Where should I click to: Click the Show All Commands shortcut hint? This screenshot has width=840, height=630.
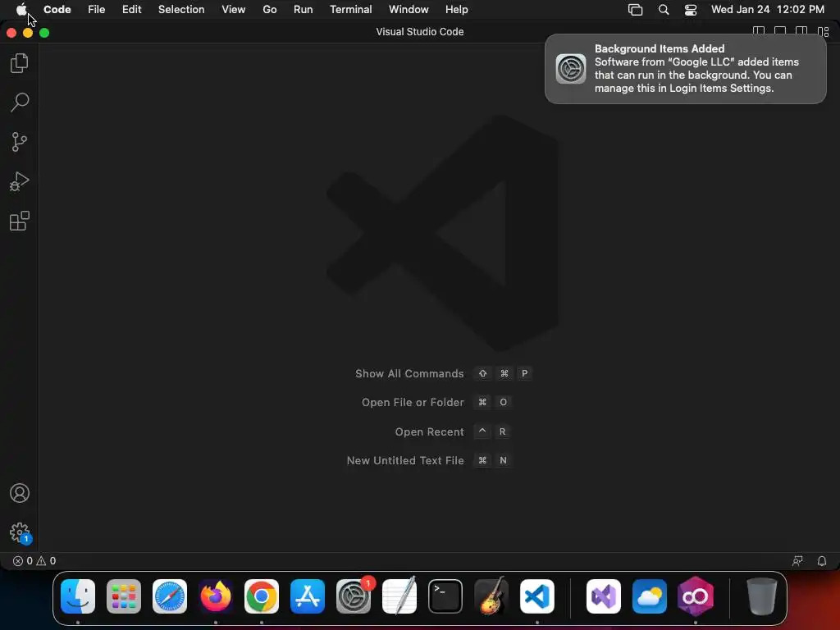(x=444, y=373)
